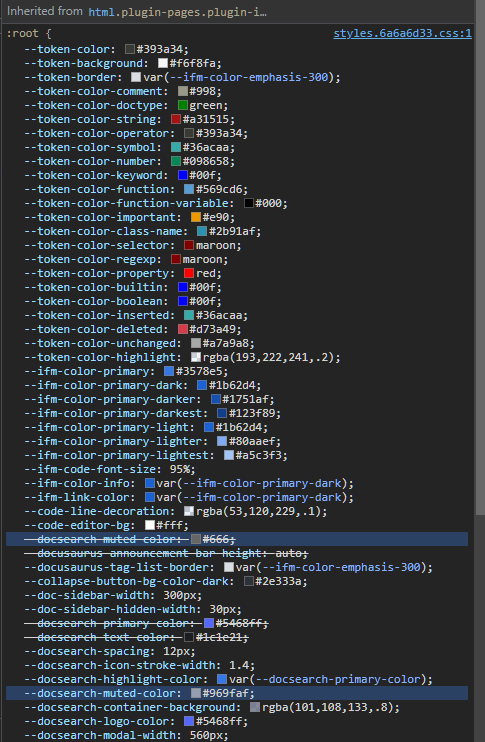
Task: Click the struck-through #666 muted-color swatch
Action: point(196,539)
